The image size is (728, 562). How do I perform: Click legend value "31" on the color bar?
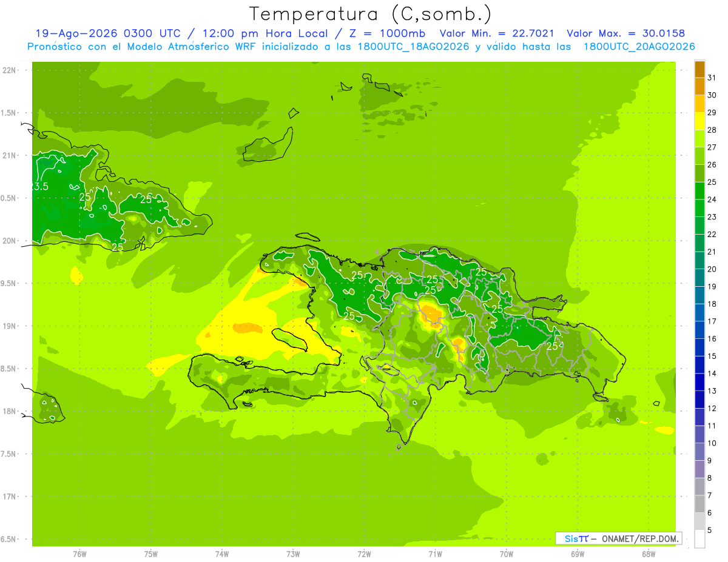[712, 78]
